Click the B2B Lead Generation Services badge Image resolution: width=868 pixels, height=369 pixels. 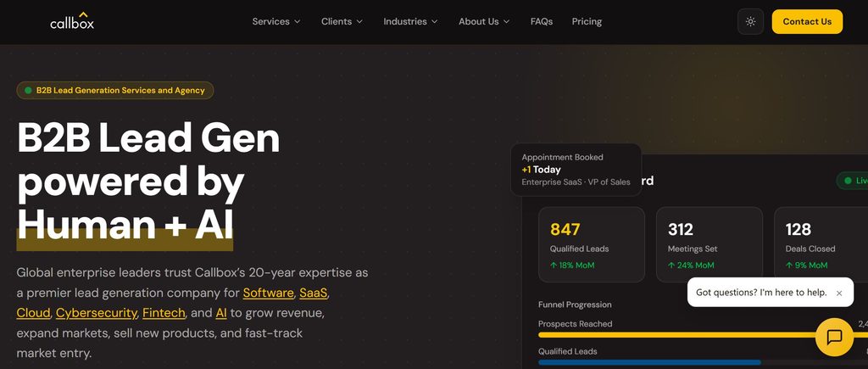(115, 90)
